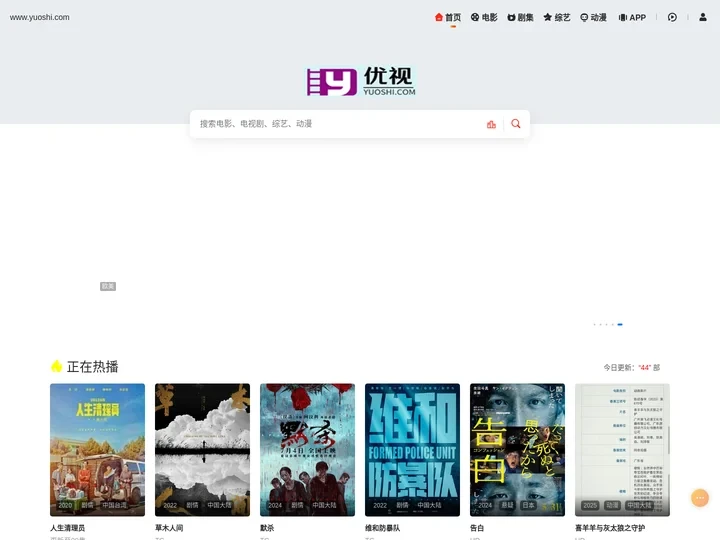
Task: Focus the search box for movies and shows
Action: [x=340, y=124]
